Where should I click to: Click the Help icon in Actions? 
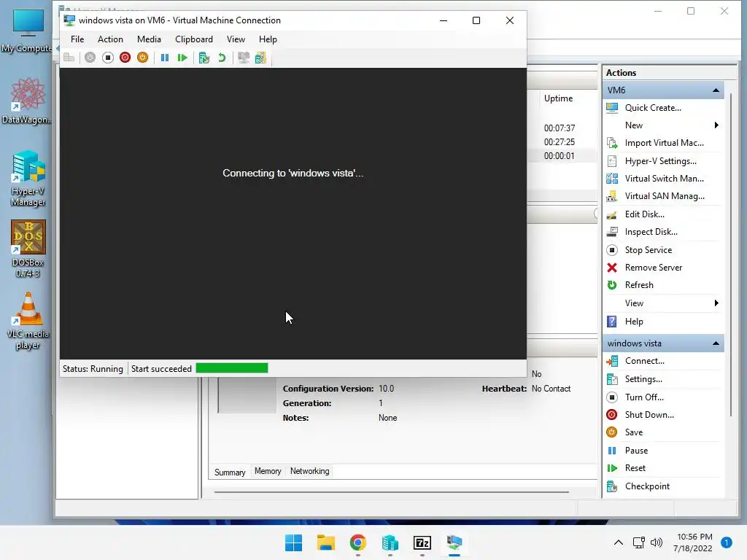click(x=612, y=322)
